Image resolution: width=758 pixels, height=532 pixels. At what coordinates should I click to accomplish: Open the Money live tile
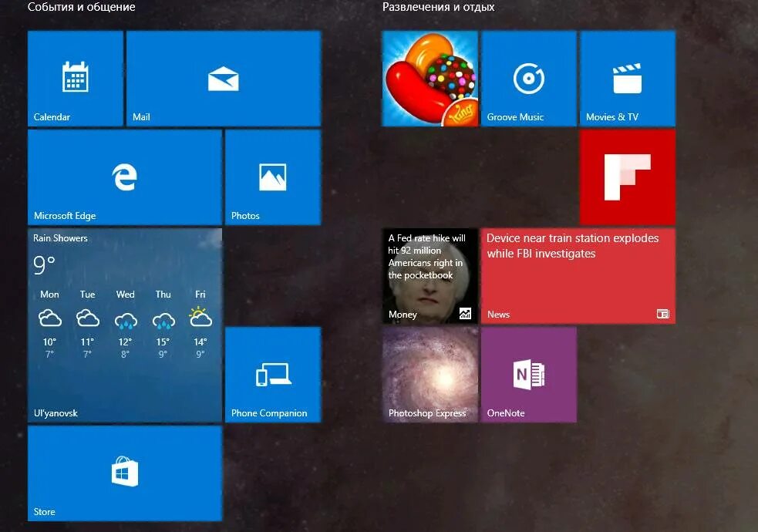(x=430, y=276)
